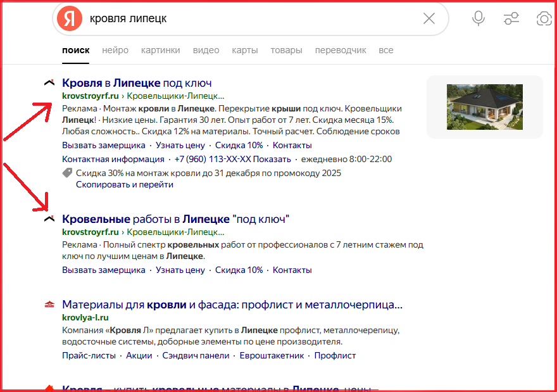Open Евроштакетник sitelink
The width and height of the screenshot is (557, 392).
(272, 356)
